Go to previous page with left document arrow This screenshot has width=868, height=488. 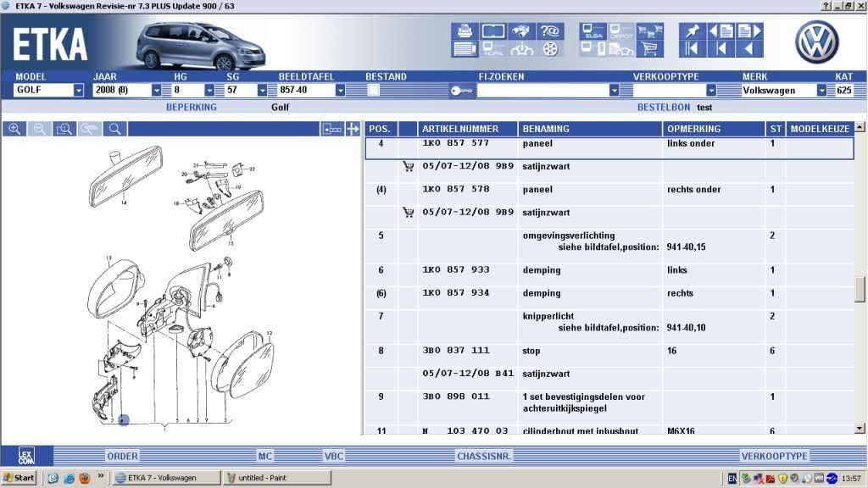click(x=721, y=31)
